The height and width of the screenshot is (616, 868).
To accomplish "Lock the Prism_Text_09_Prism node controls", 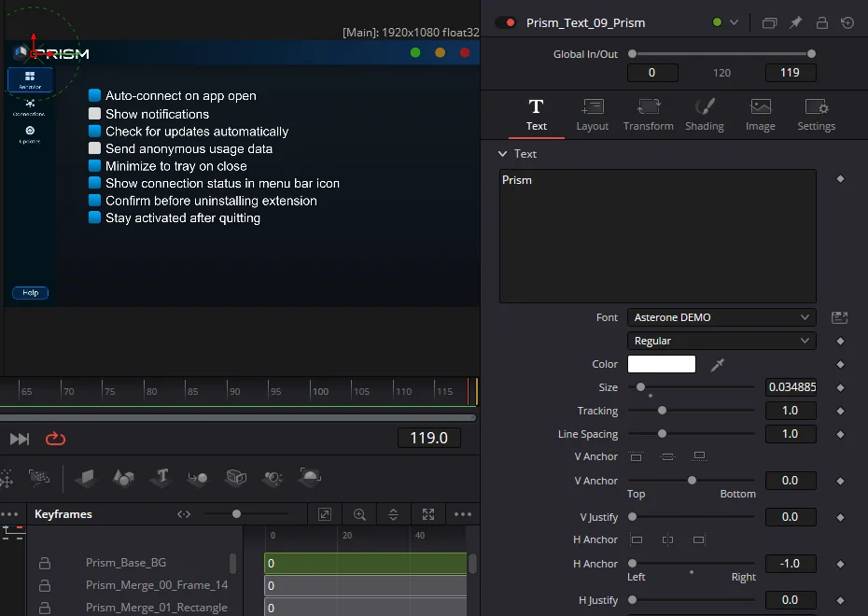I will [x=822, y=22].
